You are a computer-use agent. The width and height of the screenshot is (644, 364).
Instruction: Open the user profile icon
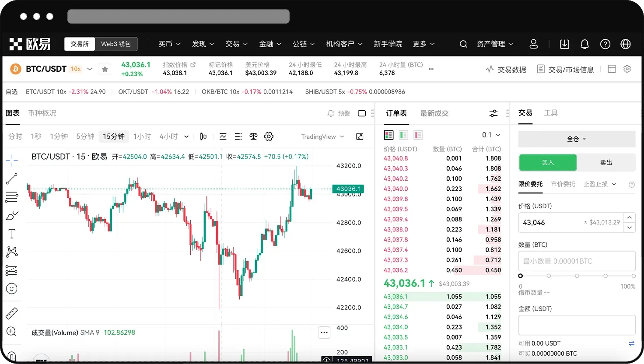534,44
